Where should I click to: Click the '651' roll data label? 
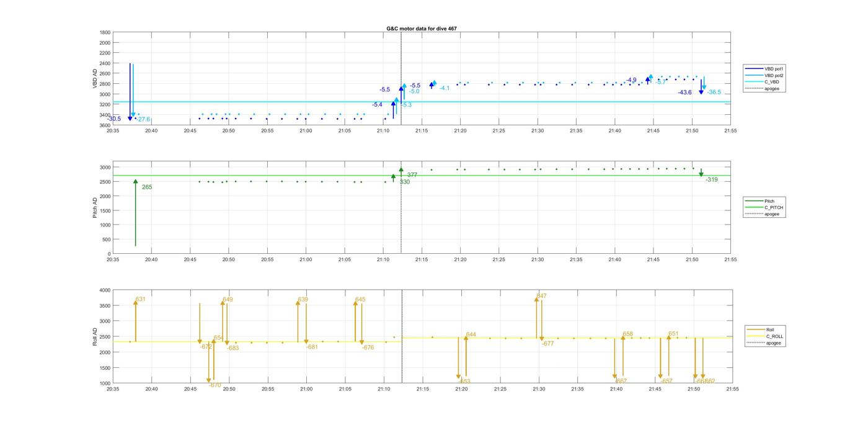[673, 334]
